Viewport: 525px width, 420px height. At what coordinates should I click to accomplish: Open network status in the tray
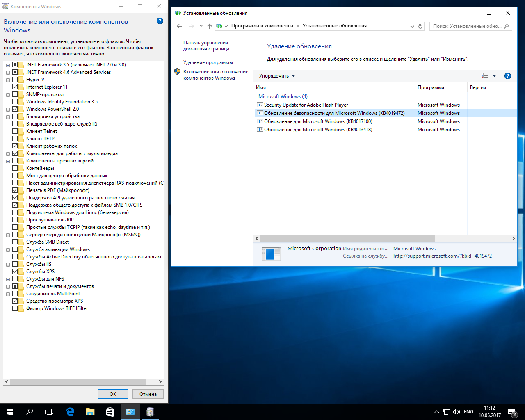click(447, 412)
